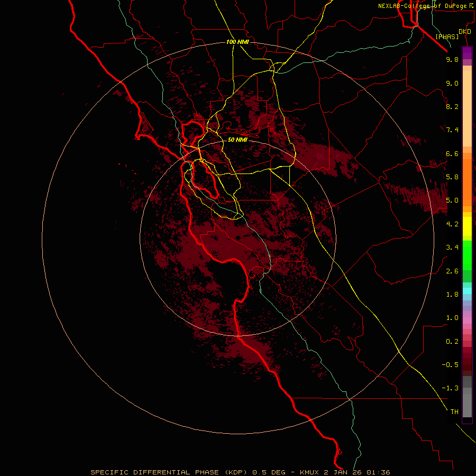Viewport: 476px width, 476px height.
Task: Pick the yellow segment of the color bar
Action: pos(467,226)
